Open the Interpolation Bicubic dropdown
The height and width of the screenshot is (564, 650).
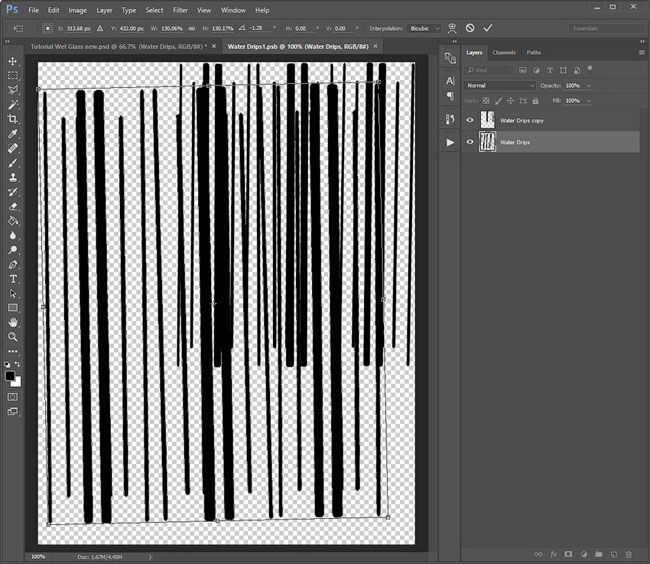(x=424, y=29)
